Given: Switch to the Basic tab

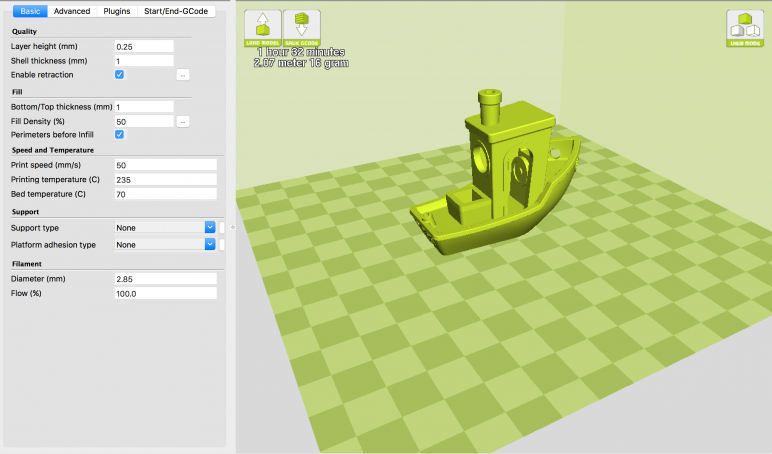Looking at the screenshot, I should pyautogui.click(x=30, y=11).
